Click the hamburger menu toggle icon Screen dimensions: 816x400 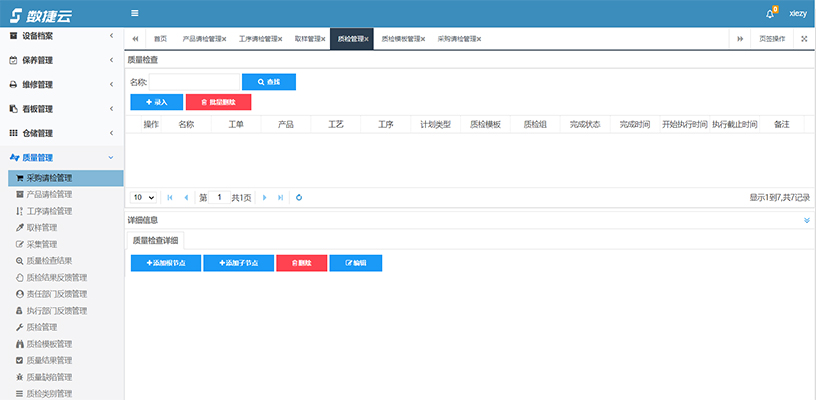[x=135, y=13]
